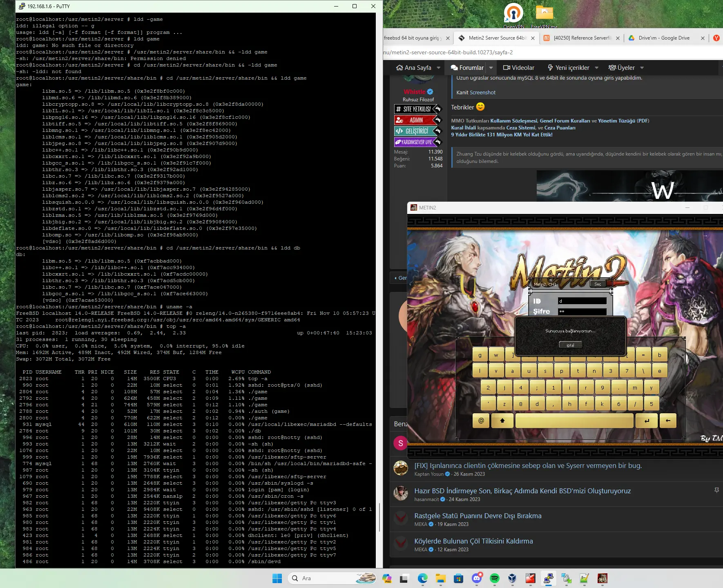The height and width of the screenshot is (588, 723).
Task: Click the S avatar in the sidebar
Action: pyautogui.click(x=400, y=443)
